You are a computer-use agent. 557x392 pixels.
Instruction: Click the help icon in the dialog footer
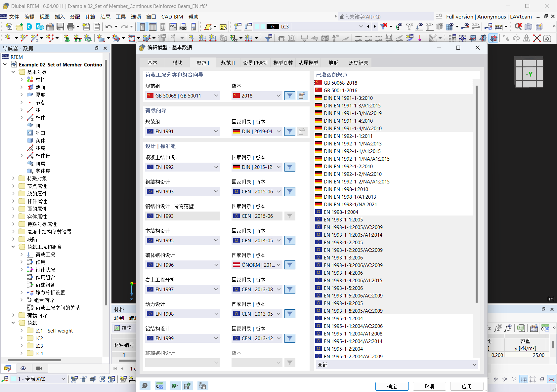point(145,386)
